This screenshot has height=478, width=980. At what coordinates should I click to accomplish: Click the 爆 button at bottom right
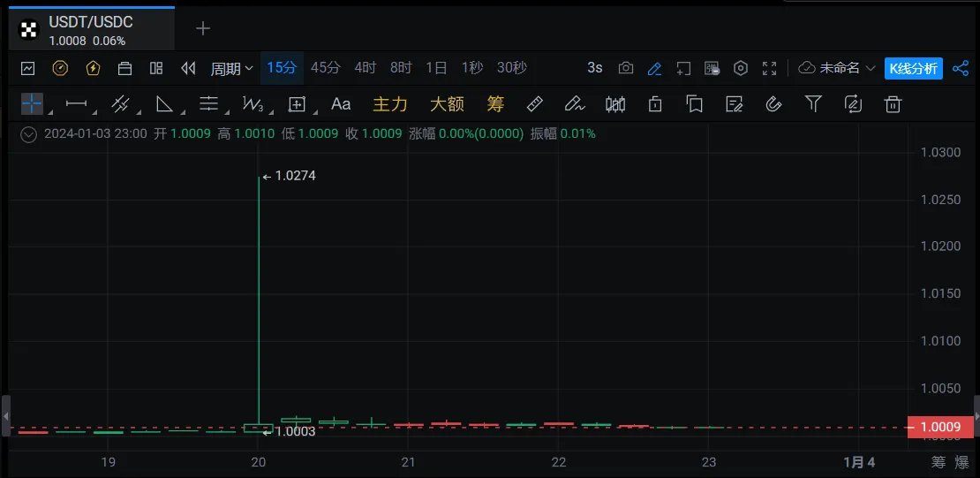[x=961, y=462]
